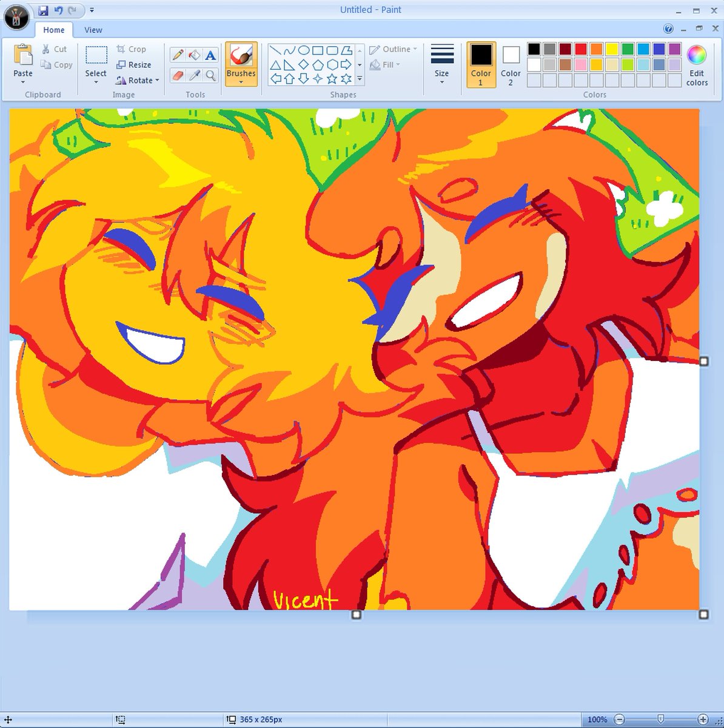This screenshot has width=724, height=728.
Task: Select Color 2 background box
Action: point(511,65)
